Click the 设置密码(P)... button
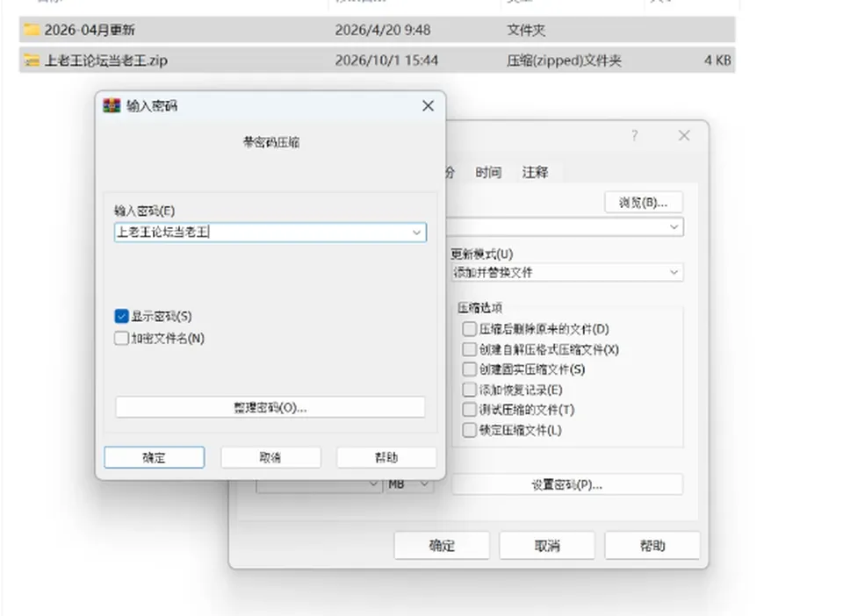 pyautogui.click(x=567, y=484)
